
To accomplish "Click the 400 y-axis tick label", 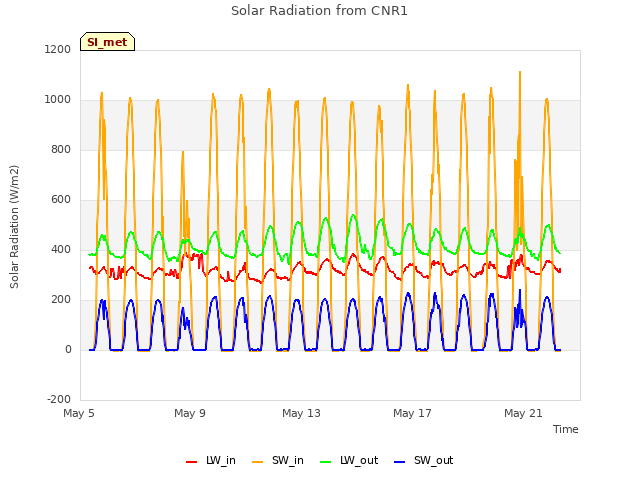I will pos(61,249).
